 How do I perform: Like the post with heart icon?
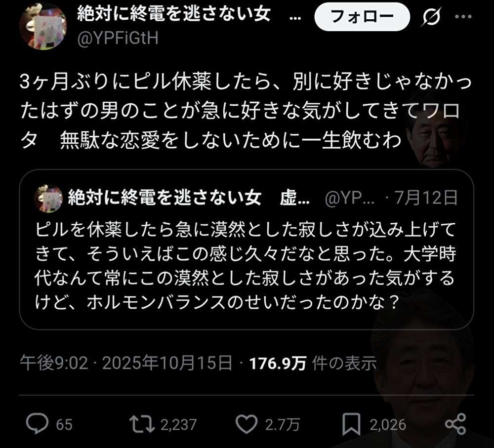coord(247,424)
